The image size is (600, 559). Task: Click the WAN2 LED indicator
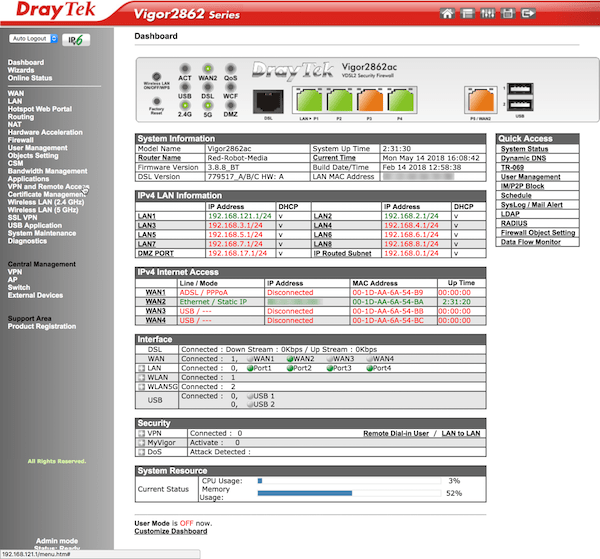tap(207, 68)
